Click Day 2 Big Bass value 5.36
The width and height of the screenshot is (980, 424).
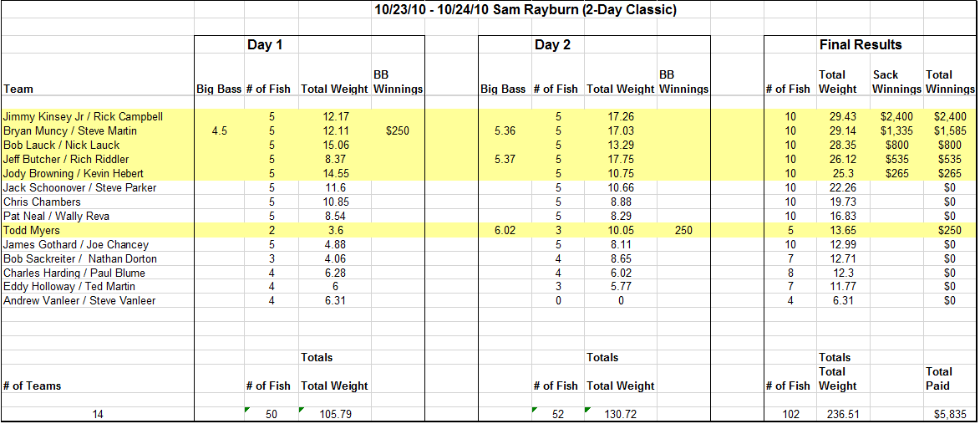click(505, 131)
